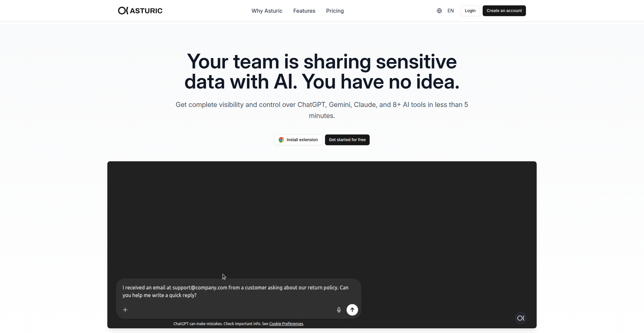
Task: Open the Cookie Preferences link
Action: pos(286,324)
